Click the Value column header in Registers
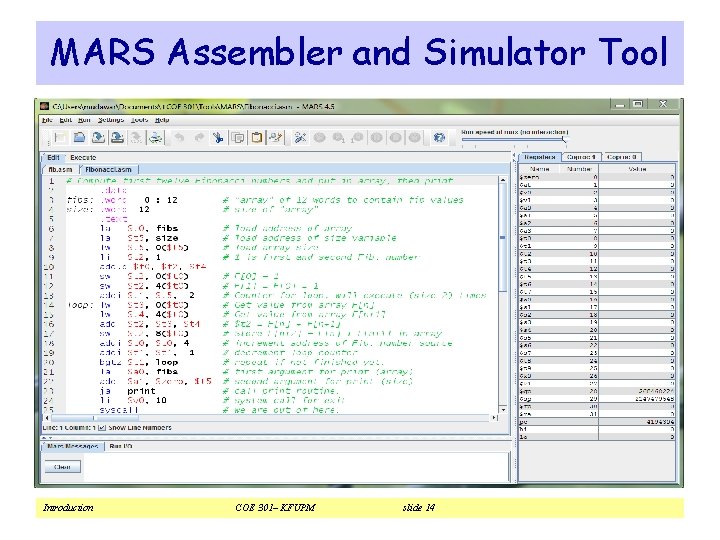720x540 pixels. [x=637, y=169]
